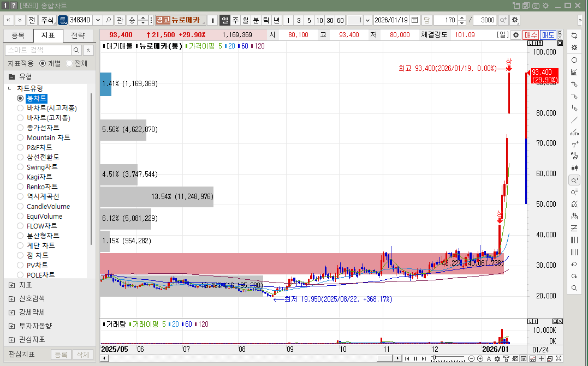Click the 60 minute interval button
This screenshot has width=588, height=366.
pos(340,20)
